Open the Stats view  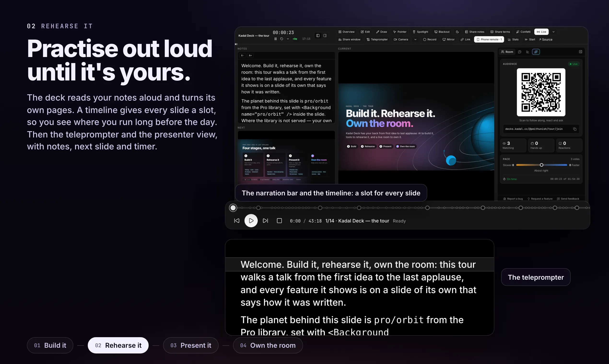[513, 40]
